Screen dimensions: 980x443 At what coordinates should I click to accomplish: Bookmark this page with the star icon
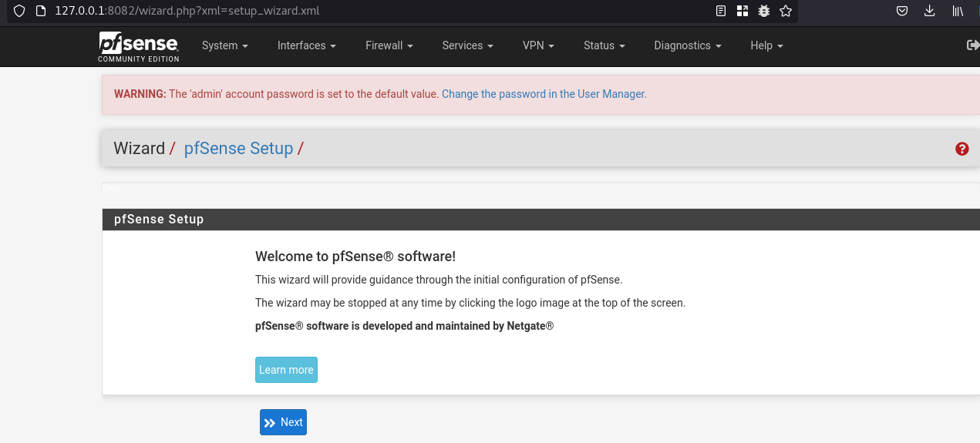[x=786, y=11]
